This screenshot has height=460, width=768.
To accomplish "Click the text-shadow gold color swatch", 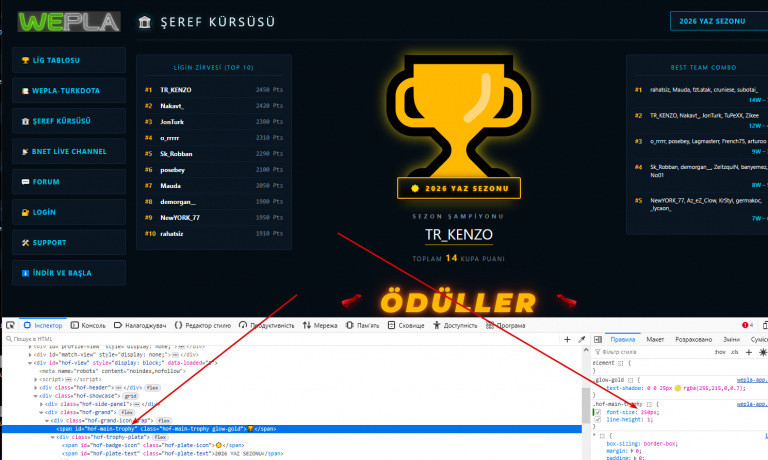I will coord(678,388).
